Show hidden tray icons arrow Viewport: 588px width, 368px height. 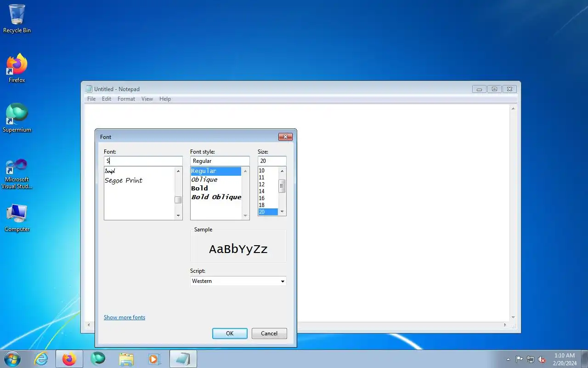pyautogui.click(x=508, y=359)
